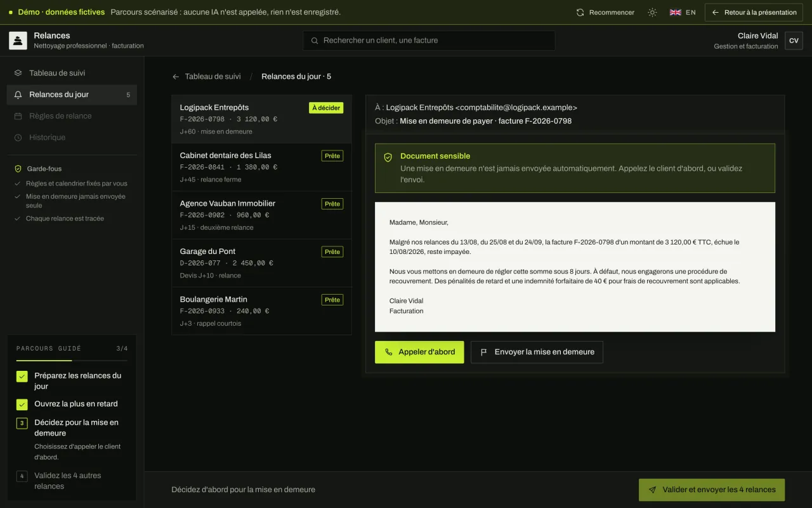
Task: Click the step 3 number badge in Parcours guidé
Action: pyautogui.click(x=22, y=423)
